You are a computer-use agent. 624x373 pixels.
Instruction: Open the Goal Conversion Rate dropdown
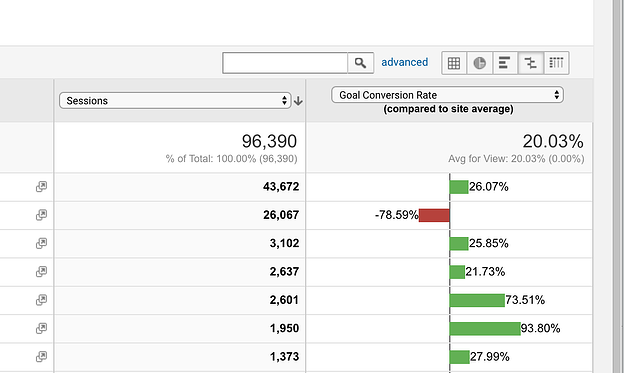(x=447, y=95)
